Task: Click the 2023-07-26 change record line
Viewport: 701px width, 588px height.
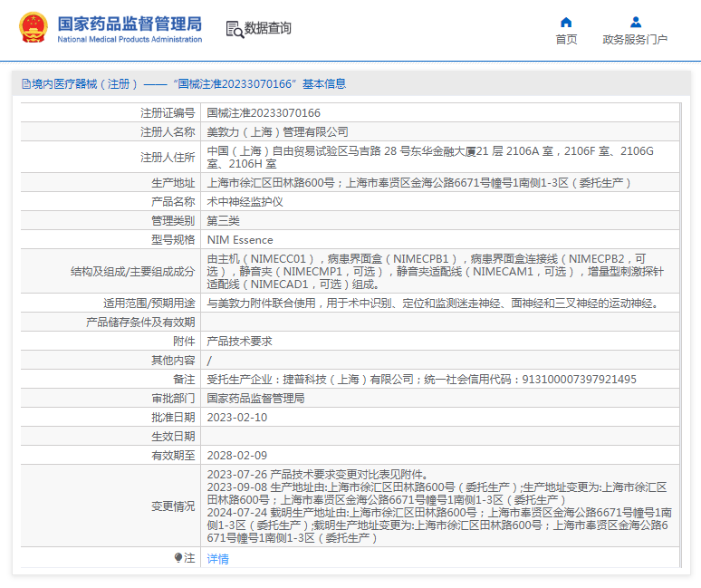Action: coord(318,475)
